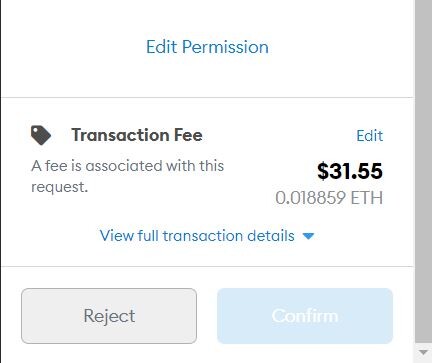Open the Edit Permission link
432x363 pixels.
207,47
